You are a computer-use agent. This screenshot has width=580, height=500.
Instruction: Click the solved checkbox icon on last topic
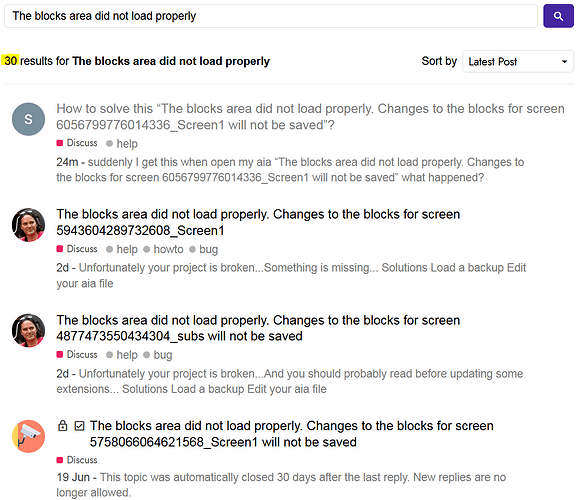79,426
